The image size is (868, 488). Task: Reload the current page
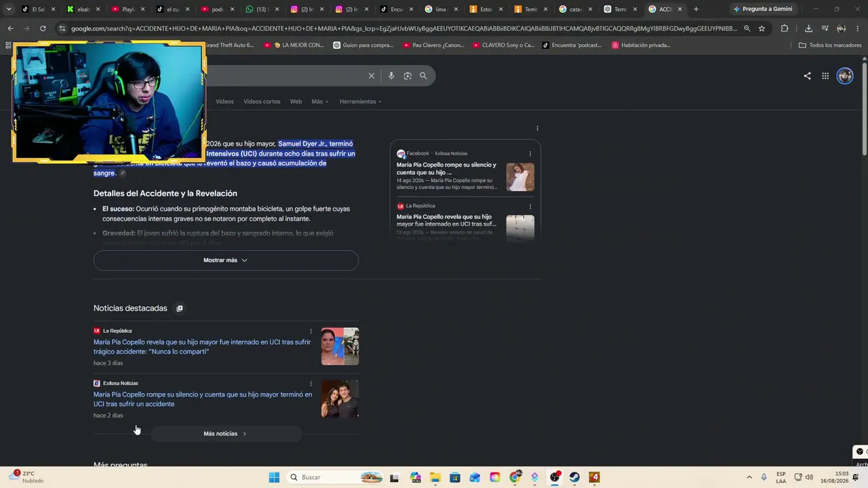(x=43, y=28)
